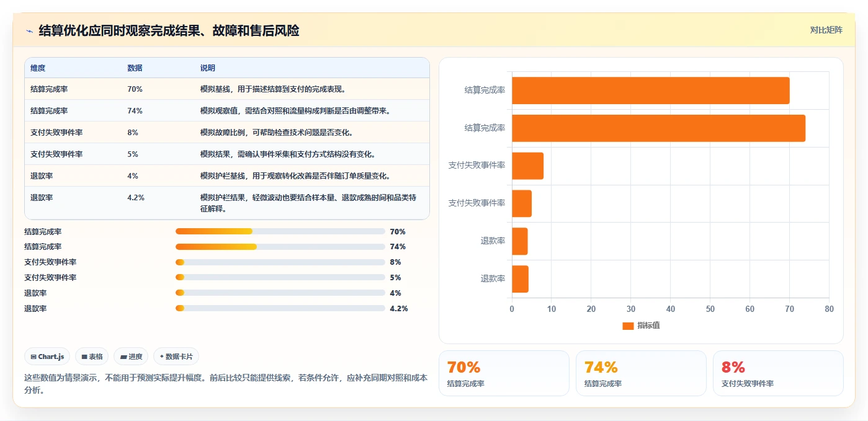The height and width of the screenshot is (421, 868).
Task: Click the 4.2% value in the data table
Action: [x=136, y=198]
